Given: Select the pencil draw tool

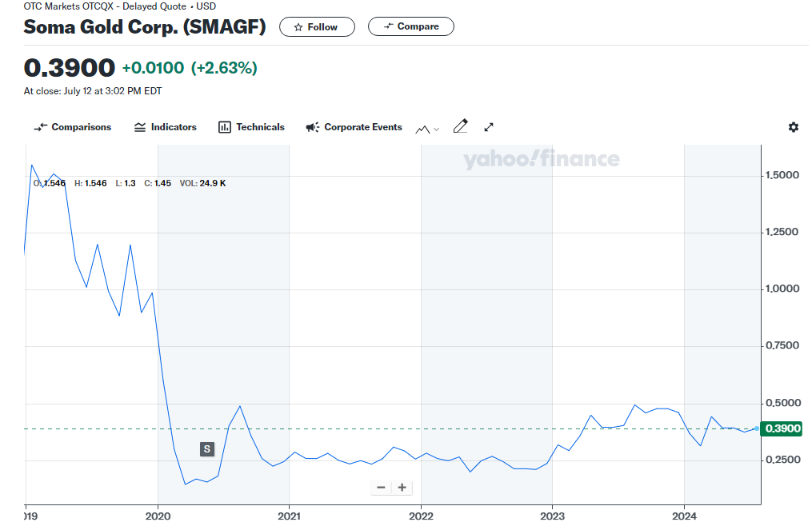Looking at the screenshot, I should [x=460, y=127].
